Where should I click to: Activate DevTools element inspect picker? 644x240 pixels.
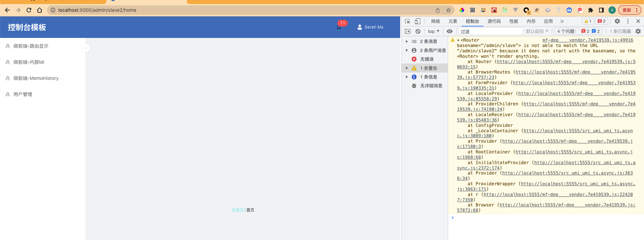408,21
